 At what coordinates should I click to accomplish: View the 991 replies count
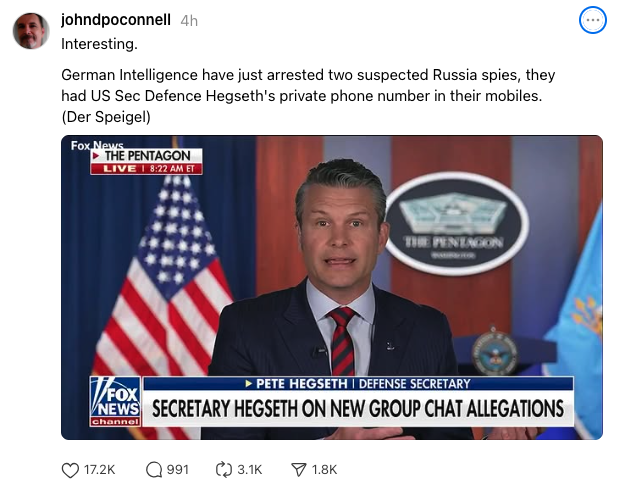[177, 470]
